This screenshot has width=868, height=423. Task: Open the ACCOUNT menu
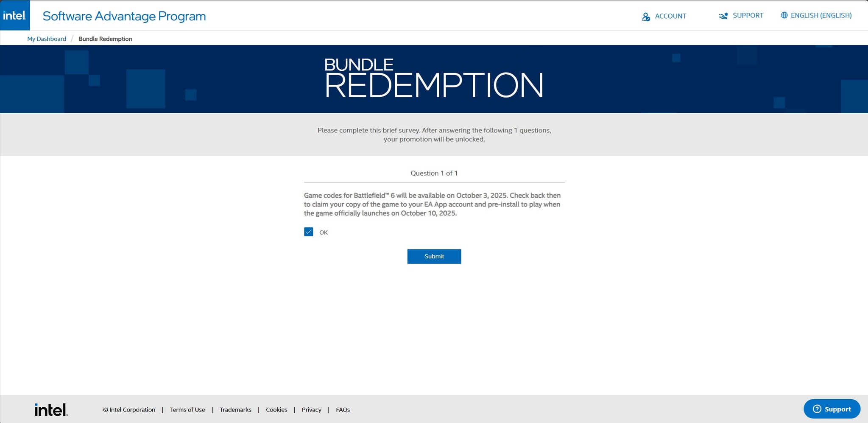coord(664,16)
